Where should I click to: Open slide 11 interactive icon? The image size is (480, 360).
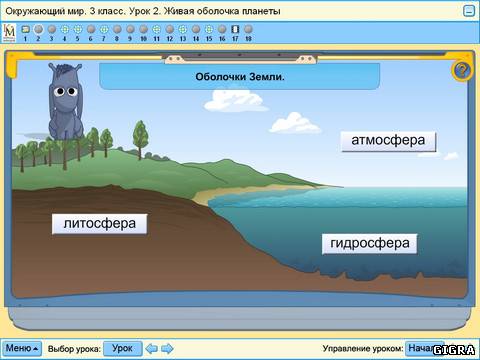[156, 29]
